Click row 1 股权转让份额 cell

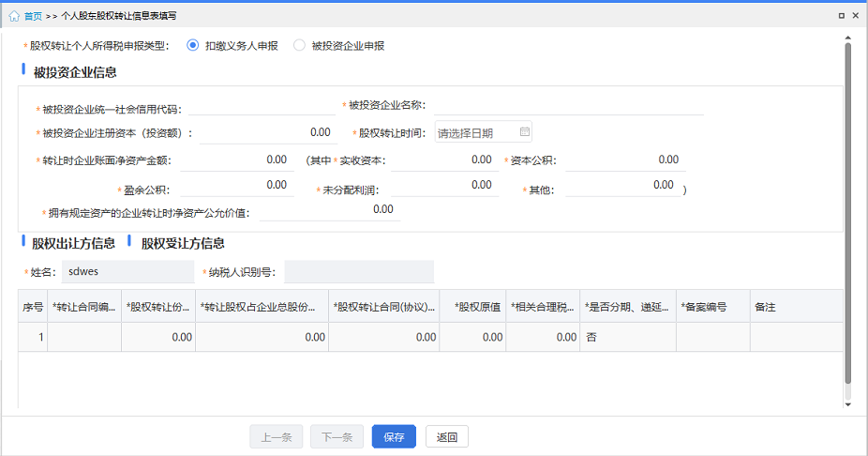[x=158, y=337]
